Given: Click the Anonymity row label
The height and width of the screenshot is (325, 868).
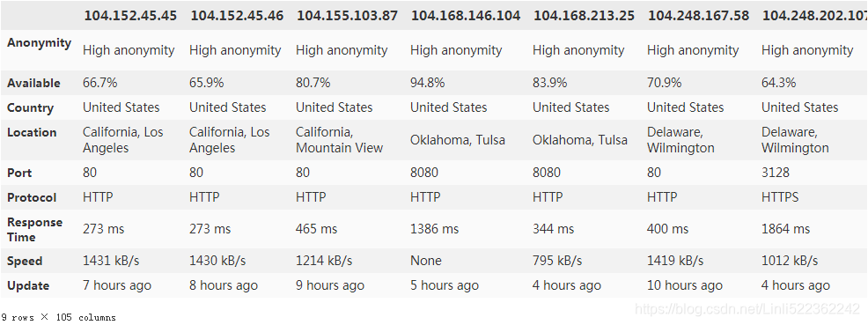Looking at the screenshot, I should point(40,43).
